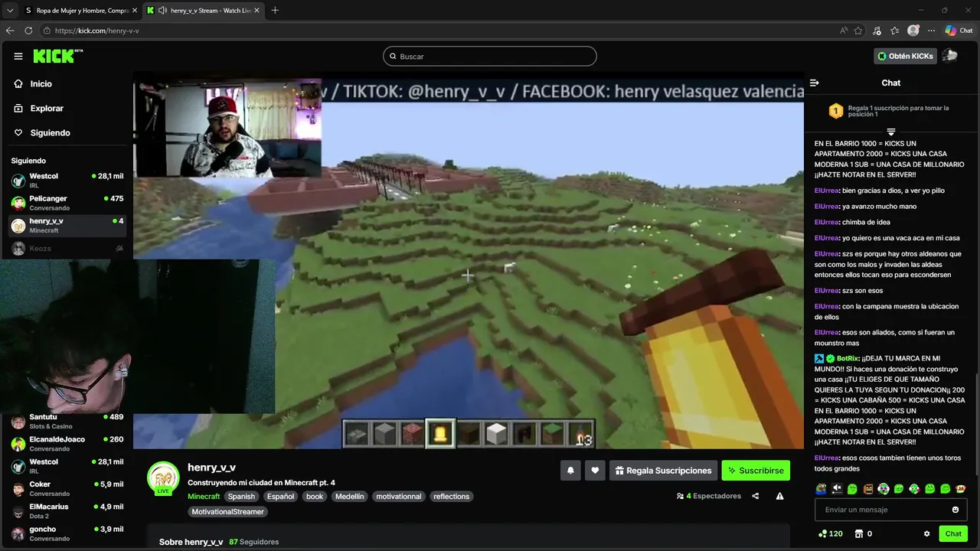This screenshot has height=551, width=980.
Task: Click the Minecraft category link
Action: click(x=204, y=497)
